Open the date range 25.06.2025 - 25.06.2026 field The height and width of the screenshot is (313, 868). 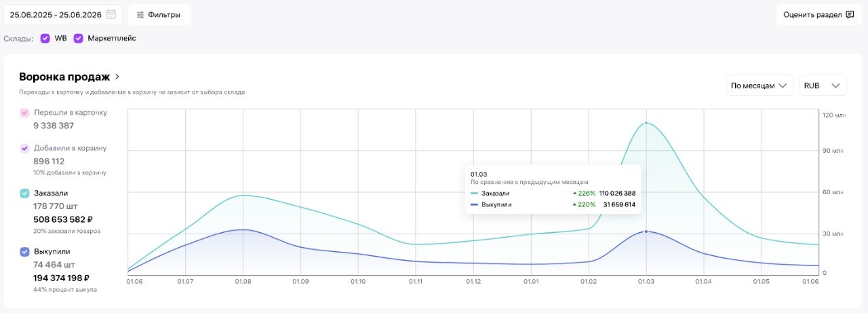click(62, 14)
